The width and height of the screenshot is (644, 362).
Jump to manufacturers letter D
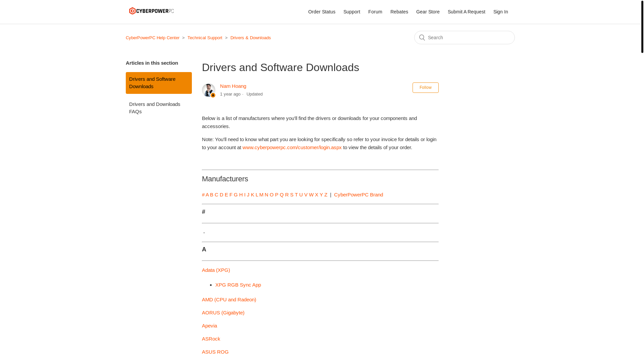[221, 195]
